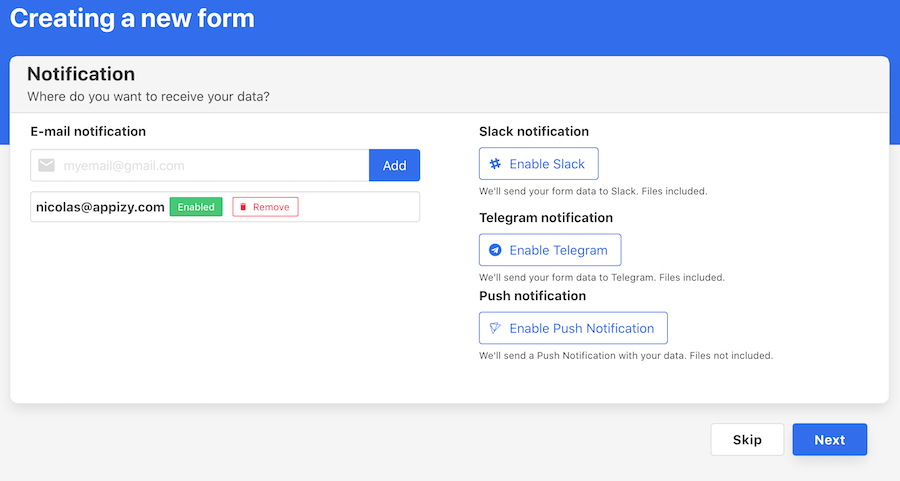The image size is (900, 481).
Task: Click the envelope icon in email field
Action: tap(46, 165)
